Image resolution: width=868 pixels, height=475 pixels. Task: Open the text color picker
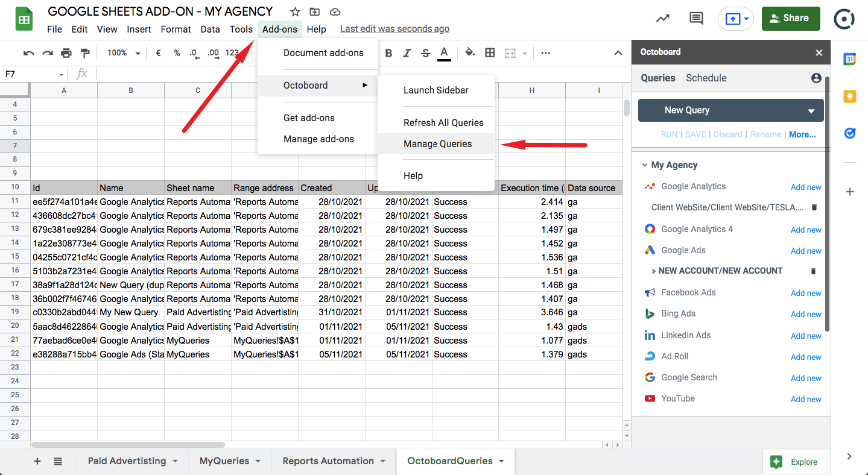pyautogui.click(x=445, y=53)
